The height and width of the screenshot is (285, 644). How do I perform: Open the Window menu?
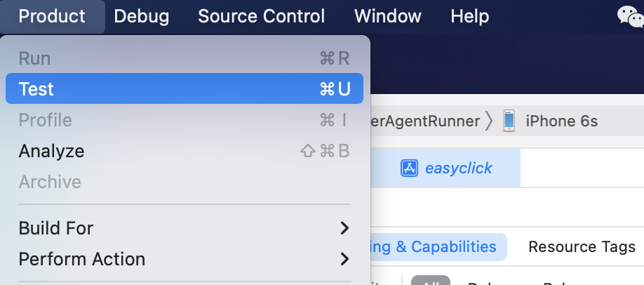(x=388, y=16)
